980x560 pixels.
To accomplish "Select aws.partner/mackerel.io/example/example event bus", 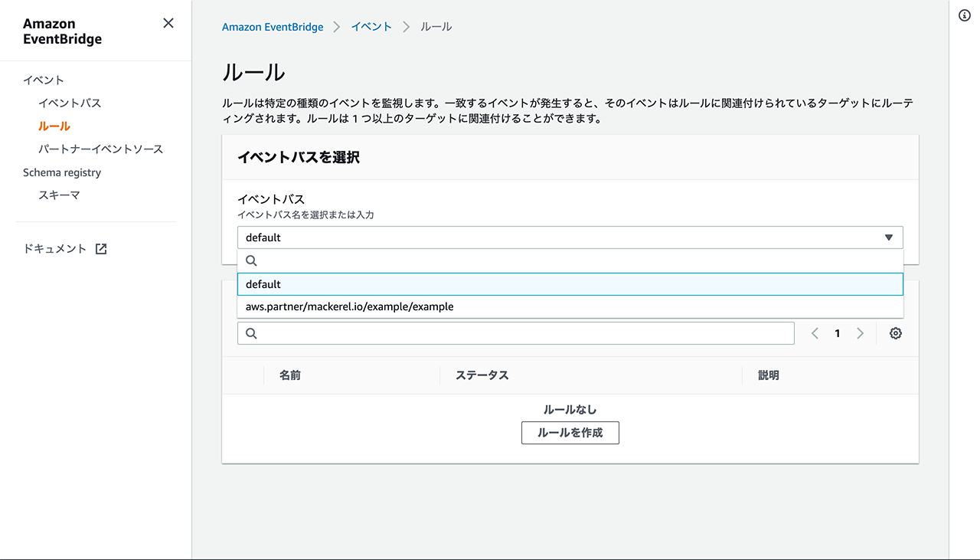I will tap(570, 306).
